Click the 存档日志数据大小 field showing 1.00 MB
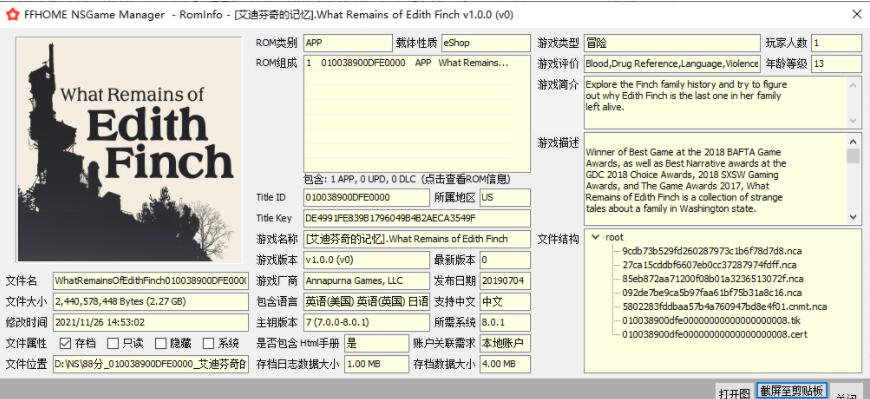 coord(376,364)
